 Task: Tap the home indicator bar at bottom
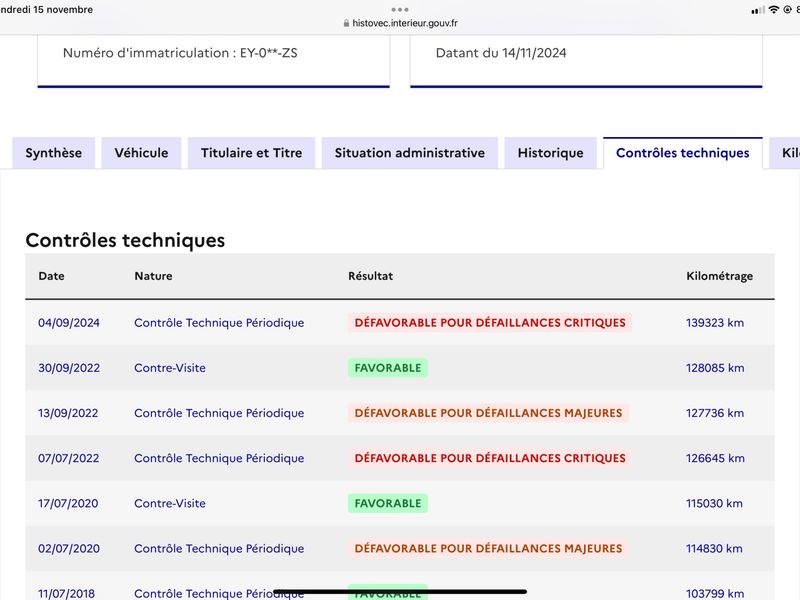(400, 592)
